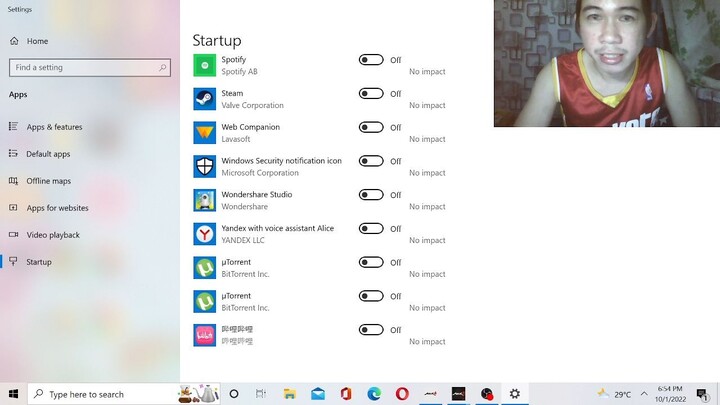Screen dimensions: 720x405
Task: Click the Microsoft Corporation publisher text
Action: click(x=260, y=173)
